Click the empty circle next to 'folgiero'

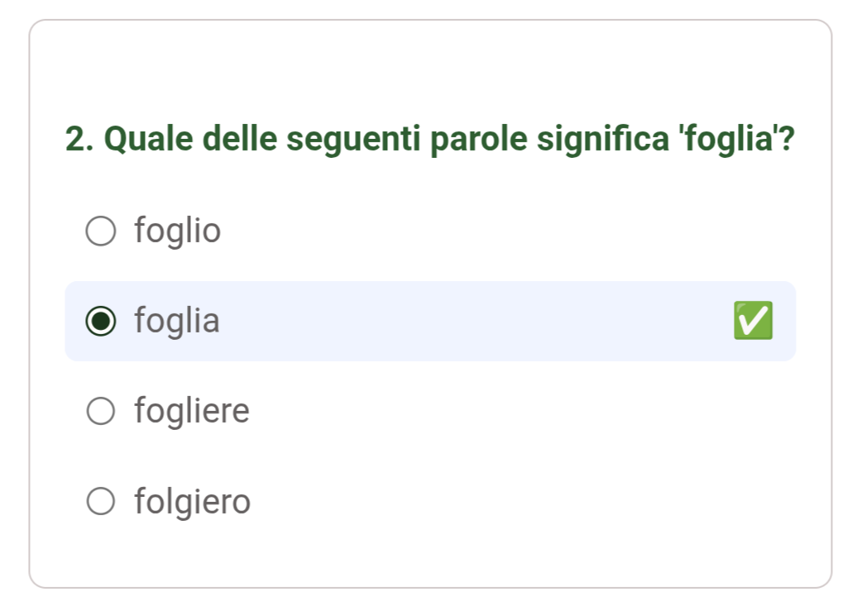pyautogui.click(x=101, y=501)
